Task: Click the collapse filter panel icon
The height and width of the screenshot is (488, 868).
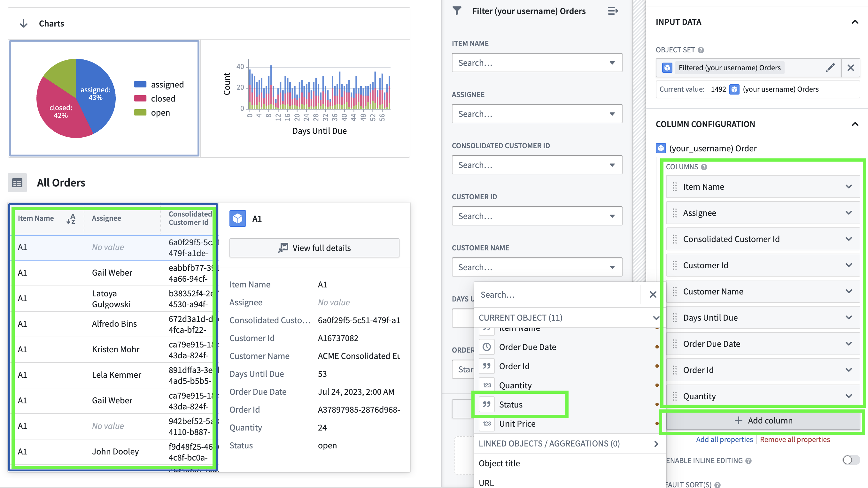Action: (x=612, y=11)
